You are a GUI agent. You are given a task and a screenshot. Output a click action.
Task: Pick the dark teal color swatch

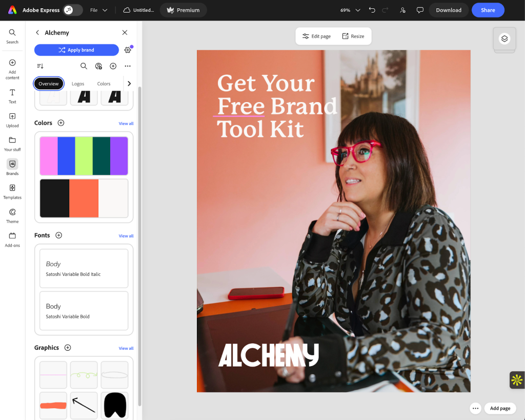pyautogui.click(x=102, y=156)
